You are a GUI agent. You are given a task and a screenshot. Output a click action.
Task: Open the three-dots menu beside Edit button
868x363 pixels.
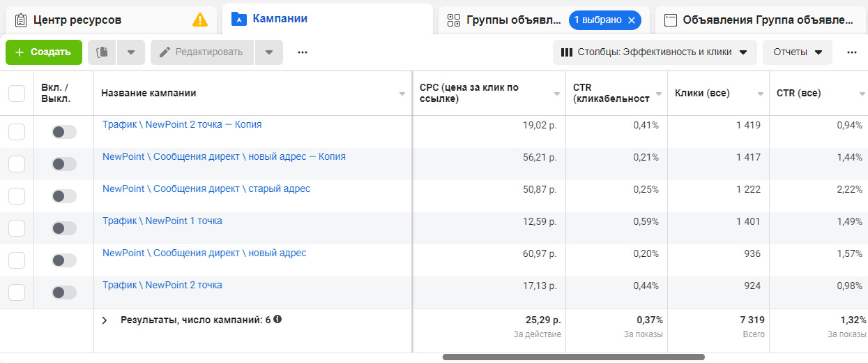[x=302, y=52]
